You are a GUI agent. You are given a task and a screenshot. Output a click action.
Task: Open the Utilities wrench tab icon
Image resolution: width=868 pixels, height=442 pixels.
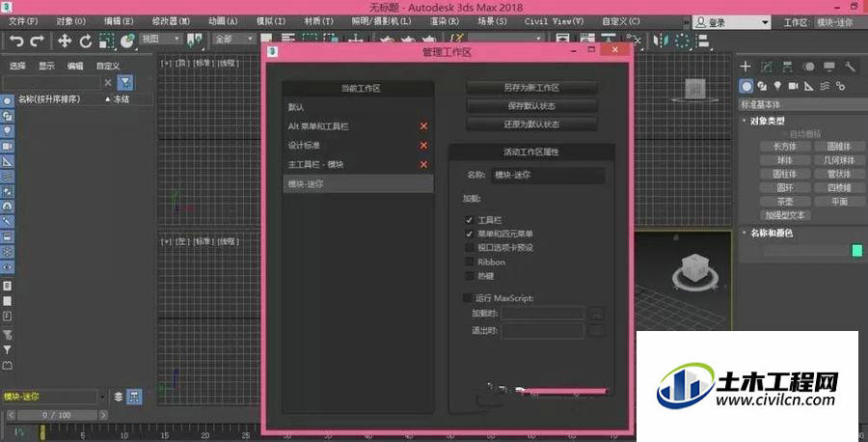850,67
